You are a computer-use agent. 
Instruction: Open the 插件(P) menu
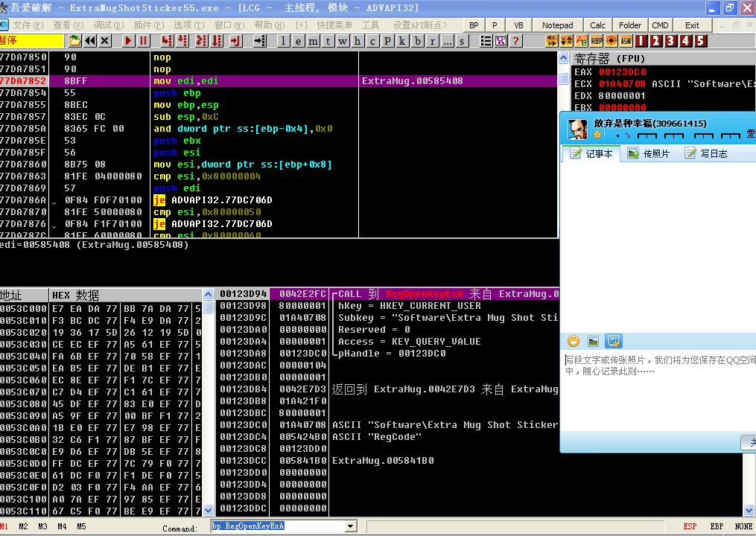[x=149, y=25]
